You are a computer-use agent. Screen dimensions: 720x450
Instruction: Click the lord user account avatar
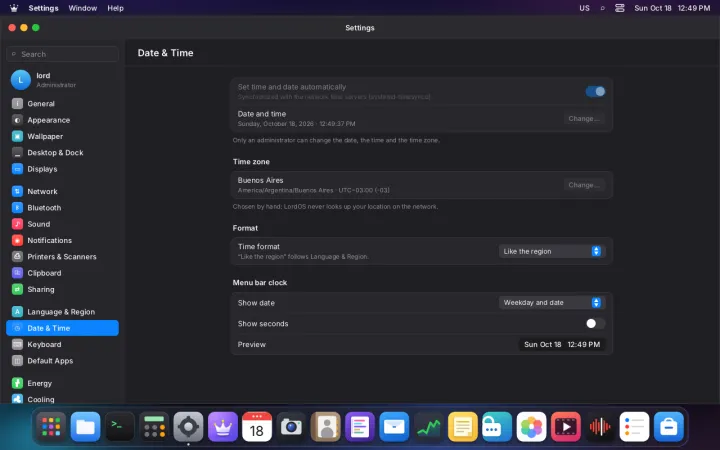click(21, 80)
